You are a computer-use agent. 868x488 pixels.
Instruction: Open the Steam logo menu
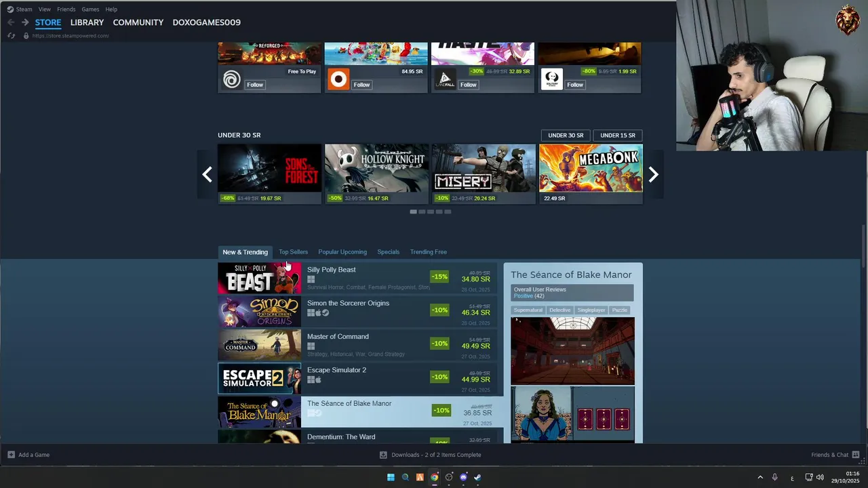(10, 9)
